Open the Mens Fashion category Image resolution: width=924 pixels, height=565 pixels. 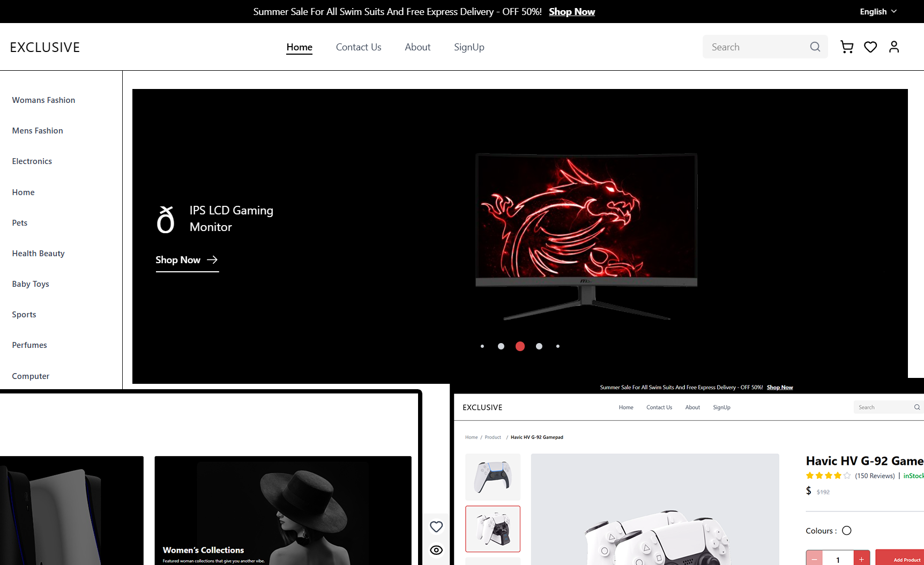point(38,131)
